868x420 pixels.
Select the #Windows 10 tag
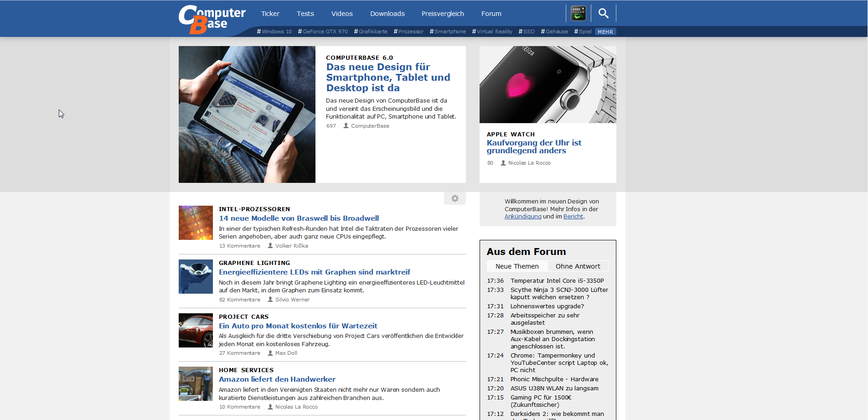coord(274,31)
